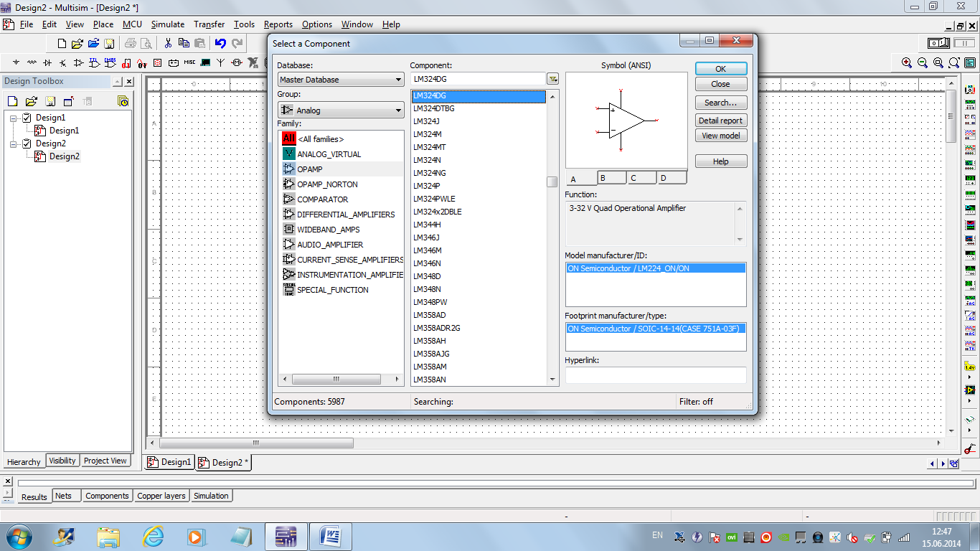980x551 pixels.
Task: Open the Detail report
Action: (x=721, y=121)
